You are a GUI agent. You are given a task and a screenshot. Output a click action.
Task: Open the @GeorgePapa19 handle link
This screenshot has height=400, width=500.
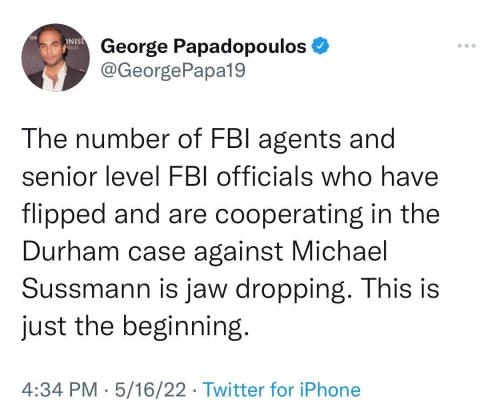[x=173, y=70]
